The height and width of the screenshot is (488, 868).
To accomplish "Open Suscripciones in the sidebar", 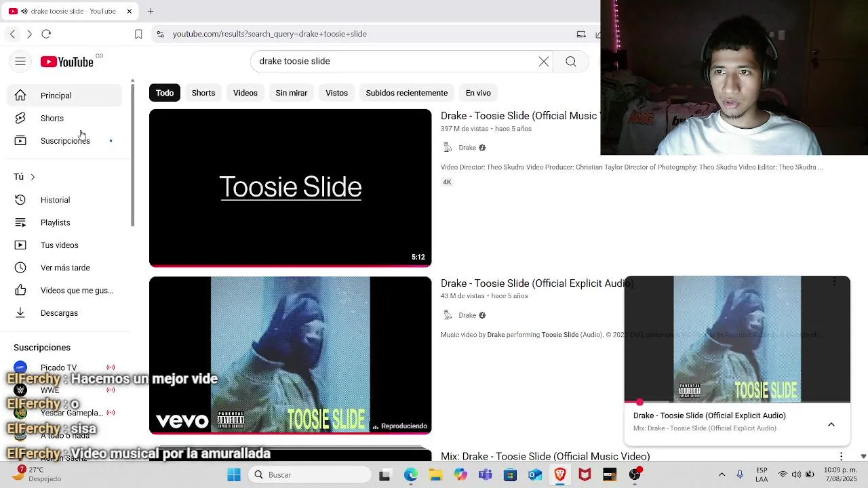I will click(x=64, y=140).
